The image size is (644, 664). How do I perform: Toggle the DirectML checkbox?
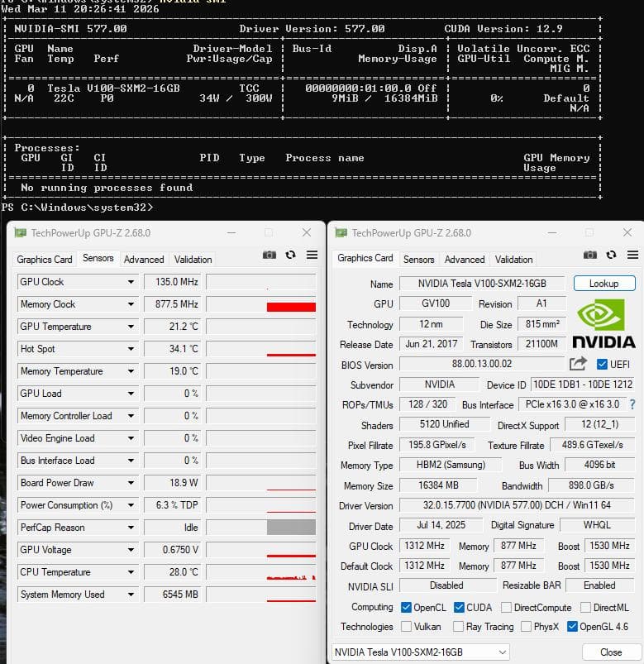tap(585, 607)
